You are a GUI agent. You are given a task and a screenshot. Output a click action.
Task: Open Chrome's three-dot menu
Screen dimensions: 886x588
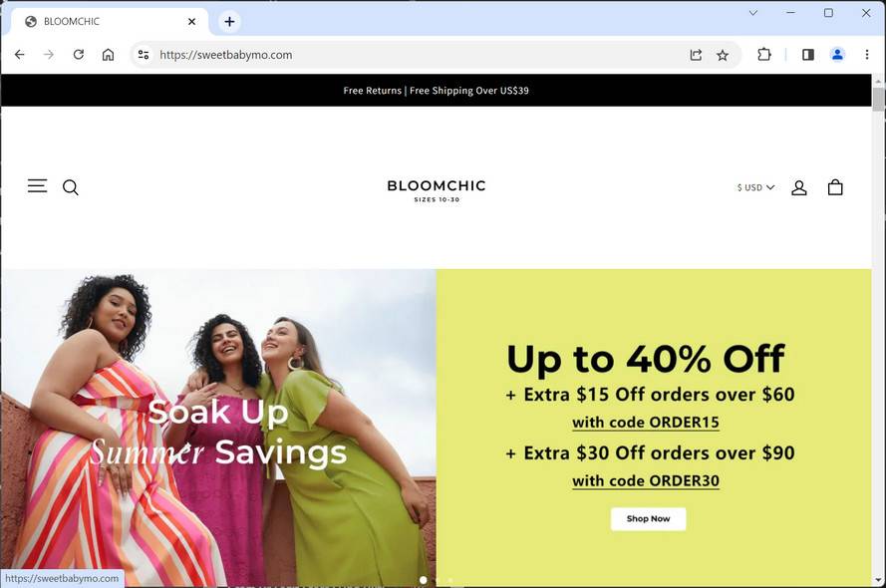coord(867,54)
